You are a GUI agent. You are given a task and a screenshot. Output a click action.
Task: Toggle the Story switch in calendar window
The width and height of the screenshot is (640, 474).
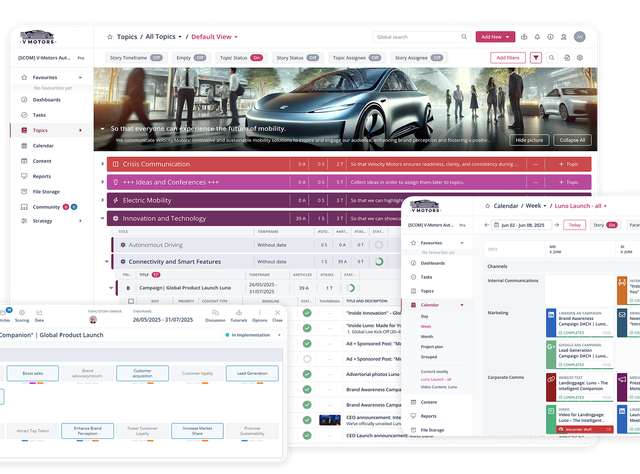pos(612,225)
